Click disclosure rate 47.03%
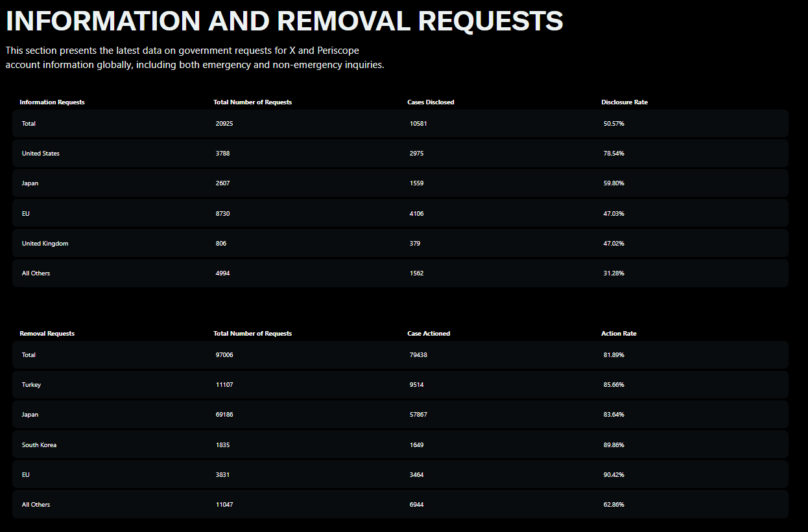808x532 pixels. click(613, 213)
